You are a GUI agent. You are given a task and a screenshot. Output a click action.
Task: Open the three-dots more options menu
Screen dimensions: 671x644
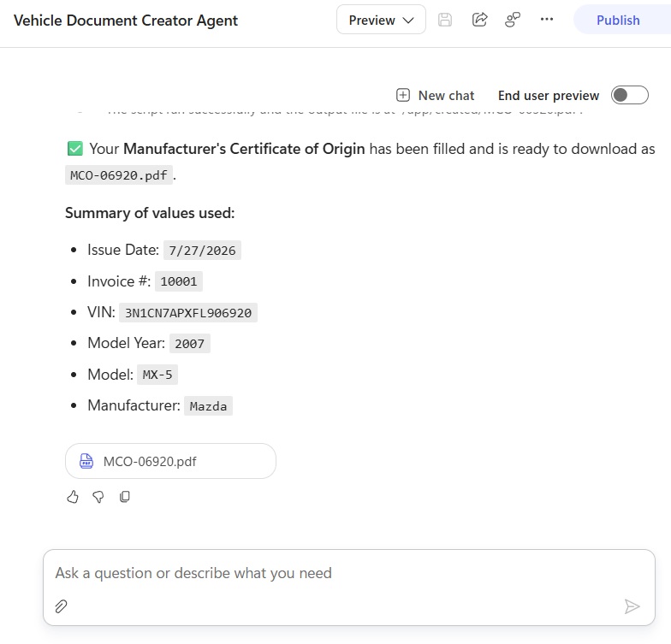(546, 19)
